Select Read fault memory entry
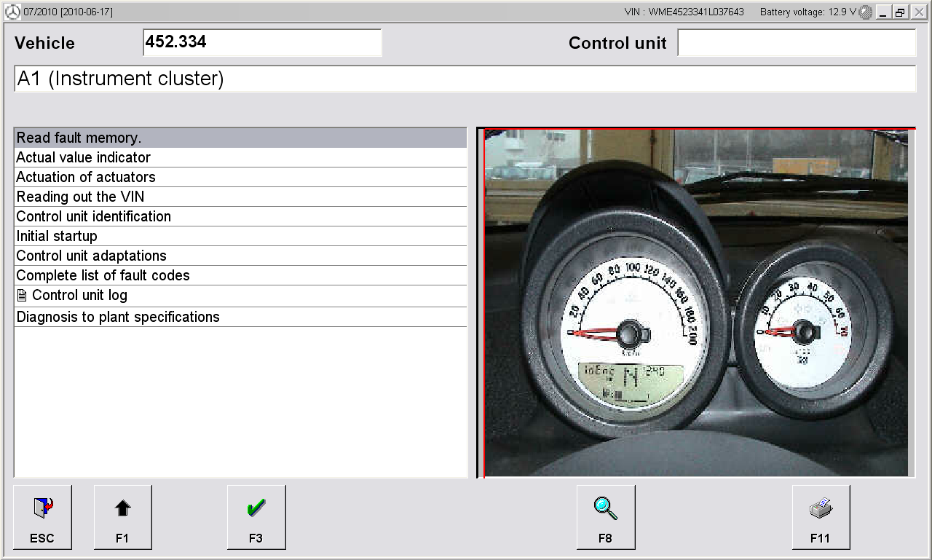The height and width of the screenshot is (560, 932). pos(240,138)
